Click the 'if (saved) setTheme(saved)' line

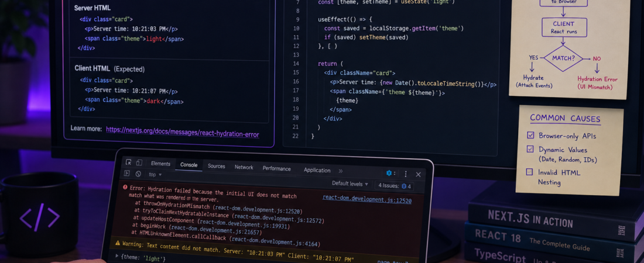(366, 37)
